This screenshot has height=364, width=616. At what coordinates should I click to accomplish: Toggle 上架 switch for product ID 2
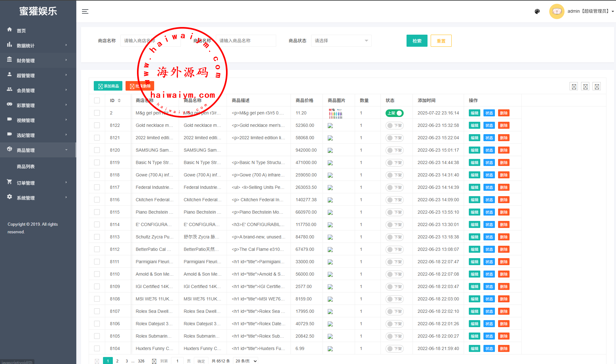pyautogui.click(x=394, y=113)
